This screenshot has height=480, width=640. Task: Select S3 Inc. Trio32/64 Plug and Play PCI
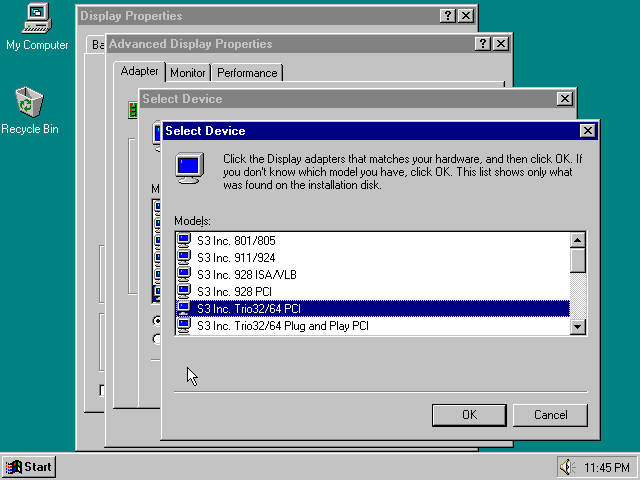click(x=282, y=325)
